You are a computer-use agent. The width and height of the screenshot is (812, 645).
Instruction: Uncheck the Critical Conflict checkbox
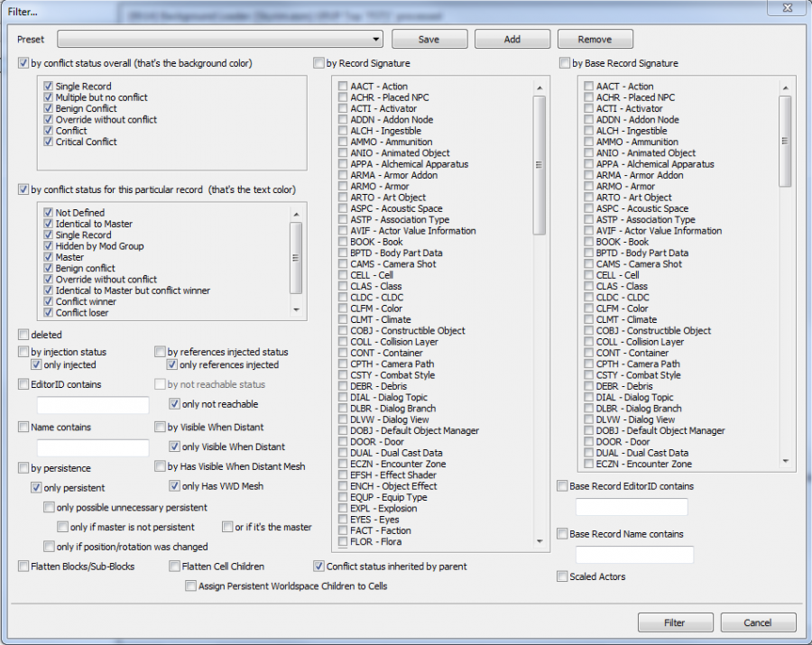click(x=48, y=142)
